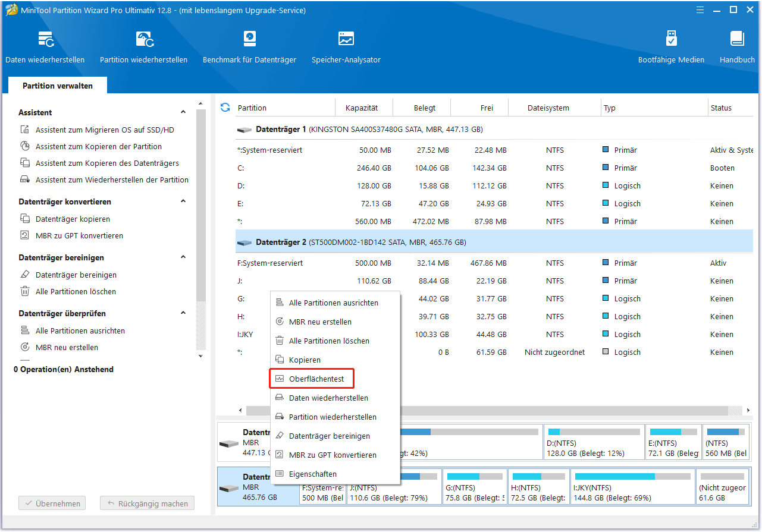762x532 pixels.
Task: Click Primär color square of C: row
Action: 606,168
